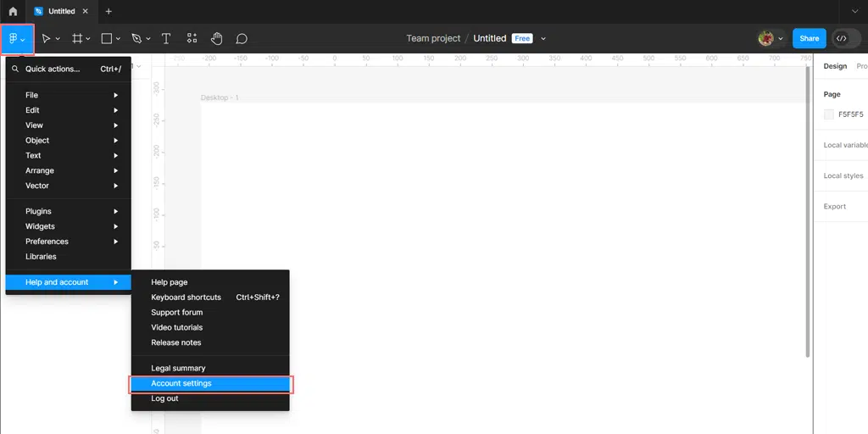Select the Hand tool
This screenshot has width=868, height=434.
click(216, 39)
